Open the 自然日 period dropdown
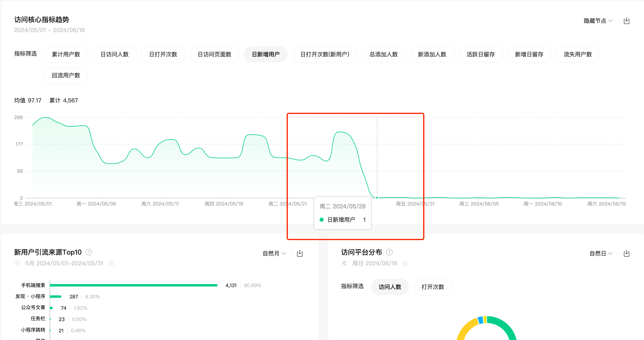Screen dimensions: 644x340 [601, 253]
